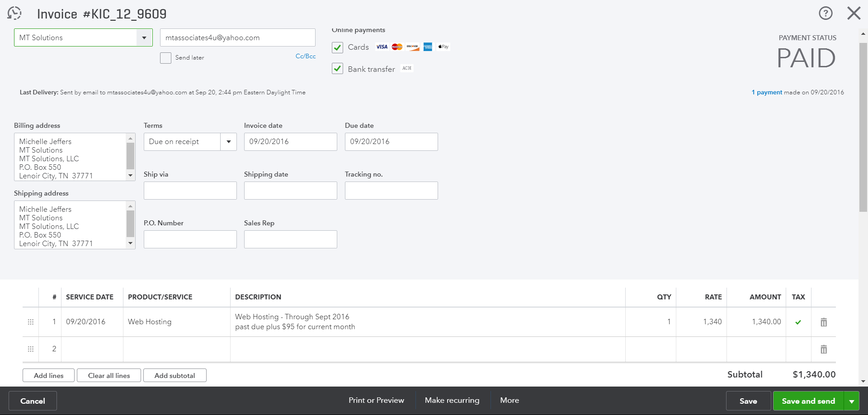
Task: Grab the drag handle for line 2
Action: (31, 349)
